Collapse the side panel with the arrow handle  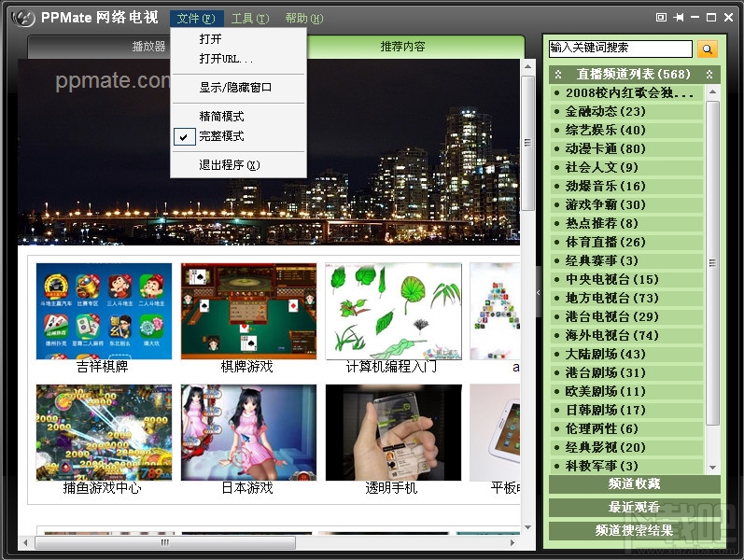(538, 292)
